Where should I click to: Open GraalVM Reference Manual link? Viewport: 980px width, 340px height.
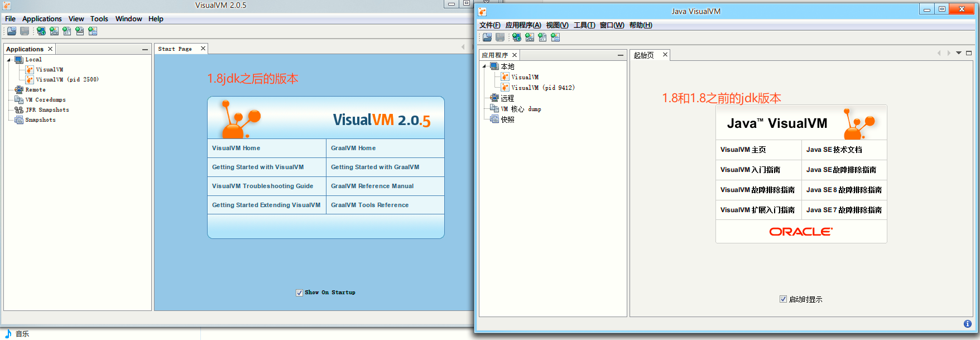[372, 186]
